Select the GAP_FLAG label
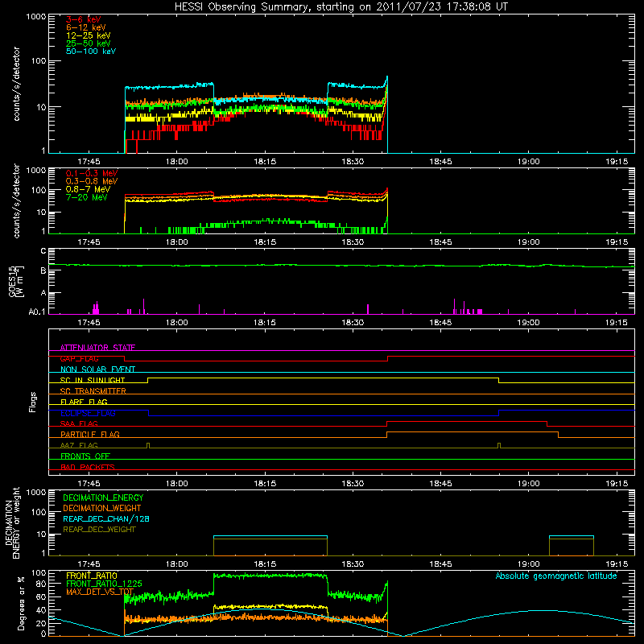This screenshot has height=644, width=644. 79,358
